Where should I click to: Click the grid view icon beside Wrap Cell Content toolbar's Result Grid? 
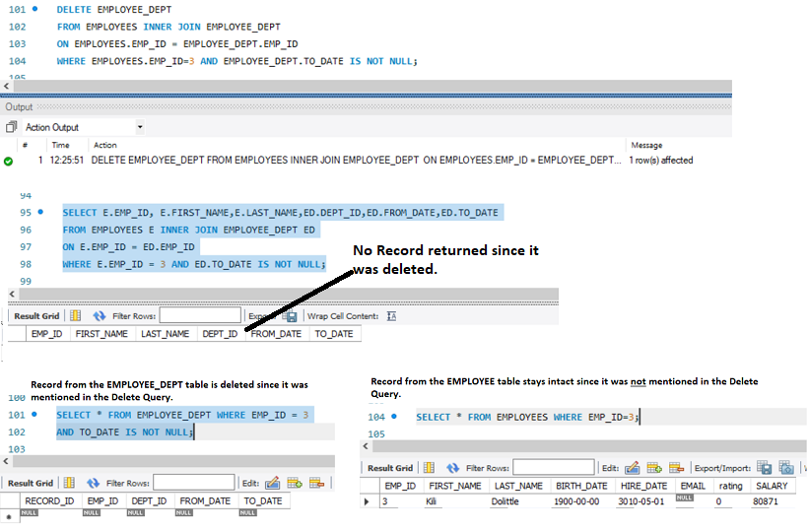75,315
